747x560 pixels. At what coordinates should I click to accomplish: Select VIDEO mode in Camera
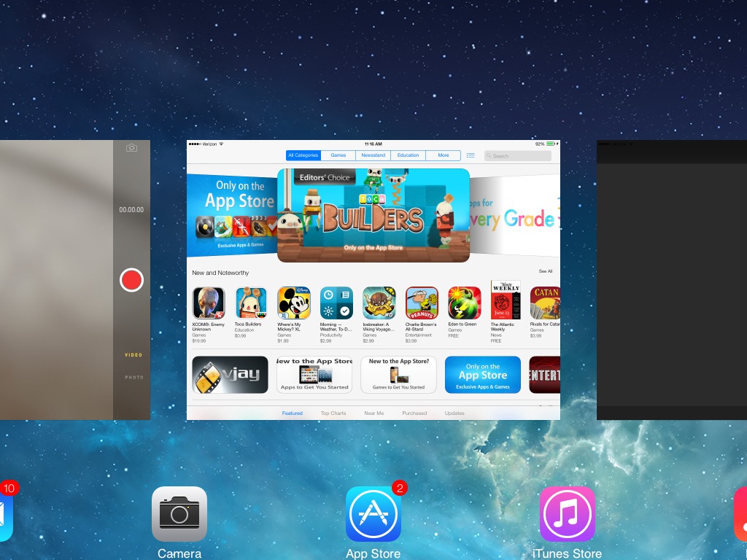click(132, 354)
